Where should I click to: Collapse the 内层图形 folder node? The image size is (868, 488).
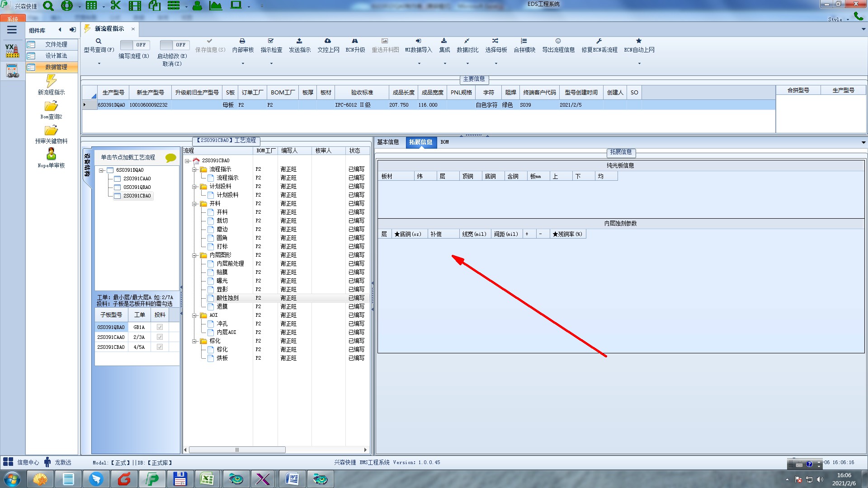(x=194, y=255)
